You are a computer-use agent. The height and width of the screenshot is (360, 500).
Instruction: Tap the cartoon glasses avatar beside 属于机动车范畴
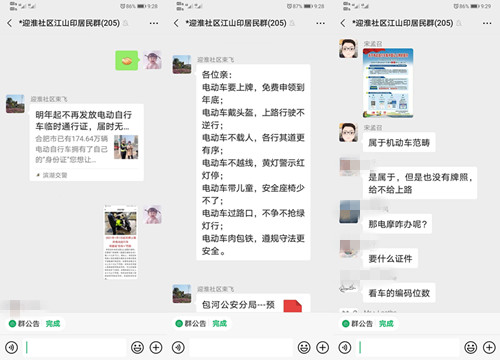pyautogui.click(x=349, y=133)
